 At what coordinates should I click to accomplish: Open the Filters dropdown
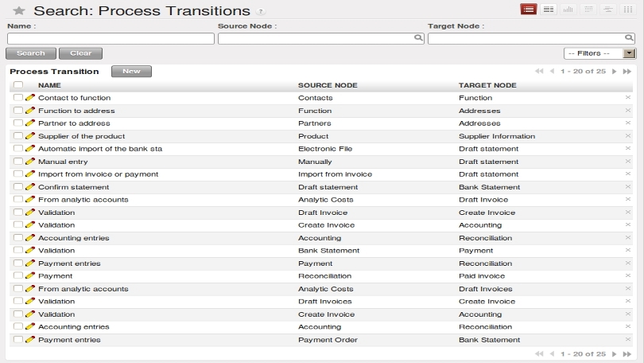click(x=600, y=53)
